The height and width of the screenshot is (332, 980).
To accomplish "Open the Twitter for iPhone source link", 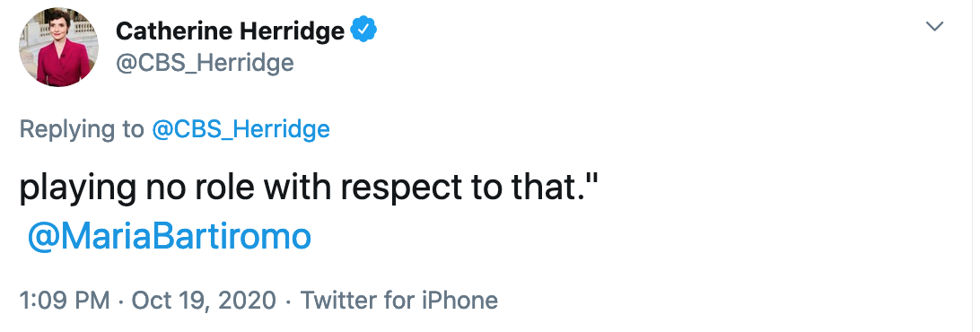I will 399,300.
